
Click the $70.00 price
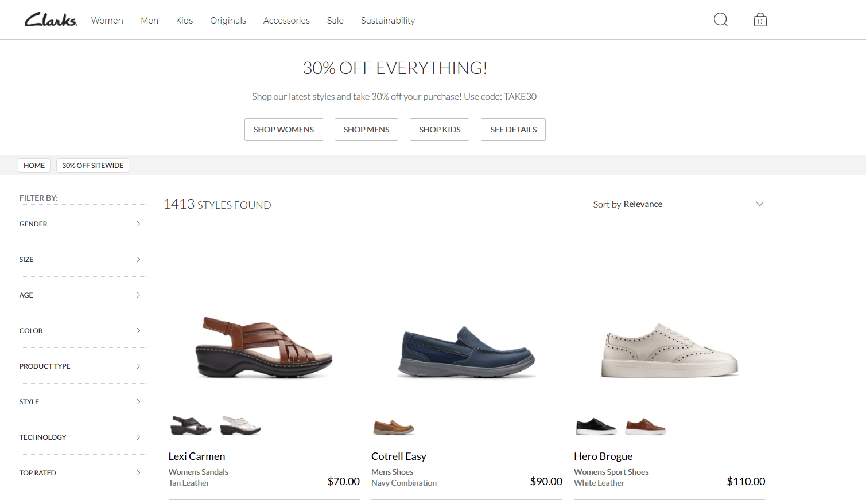click(343, 482)
